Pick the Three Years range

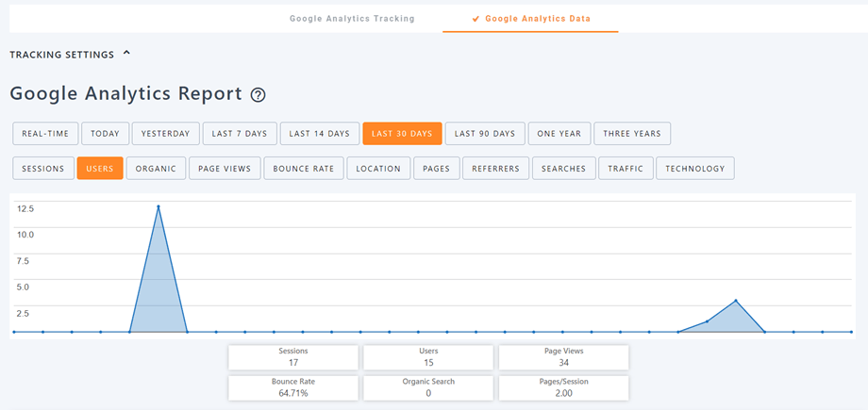632,134
